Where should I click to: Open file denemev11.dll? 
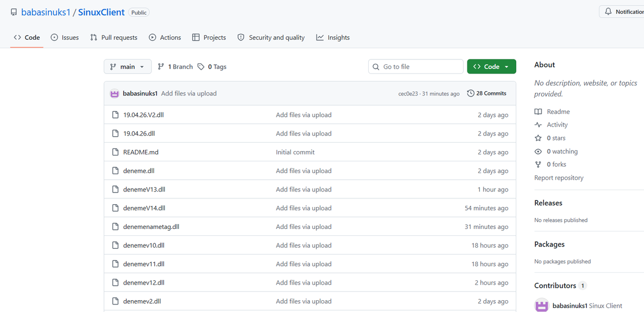coord(143,264)
